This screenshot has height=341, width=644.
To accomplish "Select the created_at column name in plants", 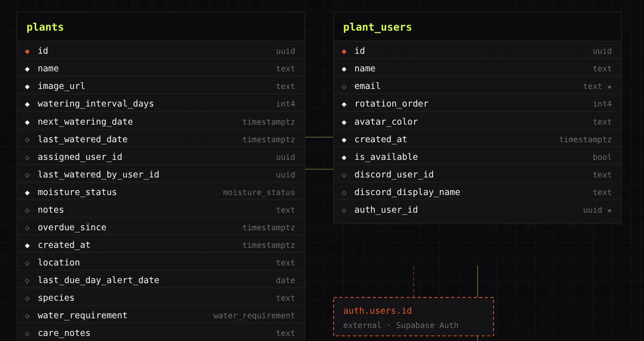I will pos(64,245).
